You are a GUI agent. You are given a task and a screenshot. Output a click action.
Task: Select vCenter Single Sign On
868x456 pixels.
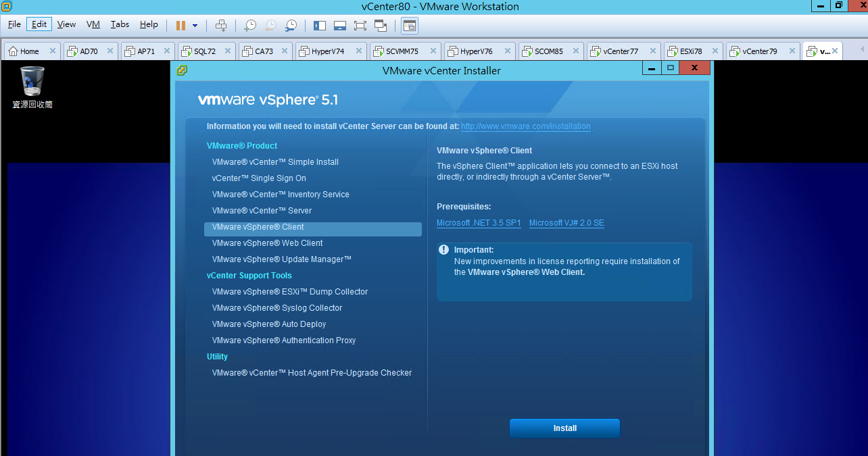coord(259,178)
